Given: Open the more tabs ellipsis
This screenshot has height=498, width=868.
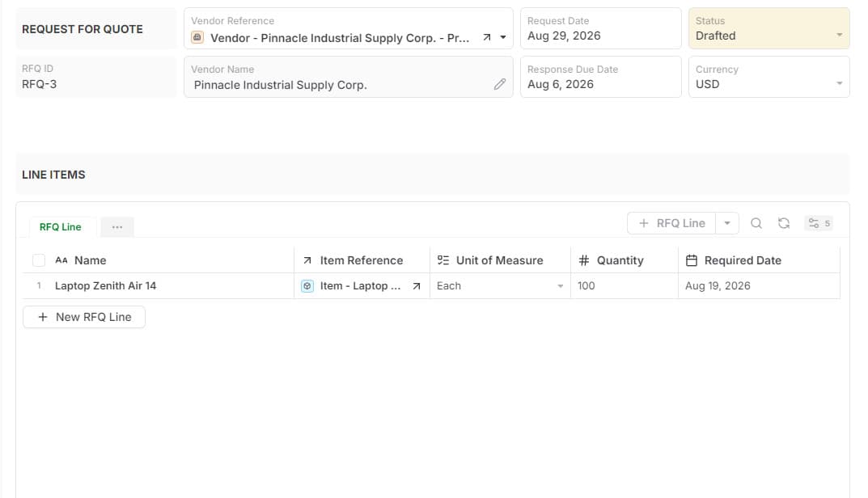Looking at the screenshot, I should click(x=117, y=227).
